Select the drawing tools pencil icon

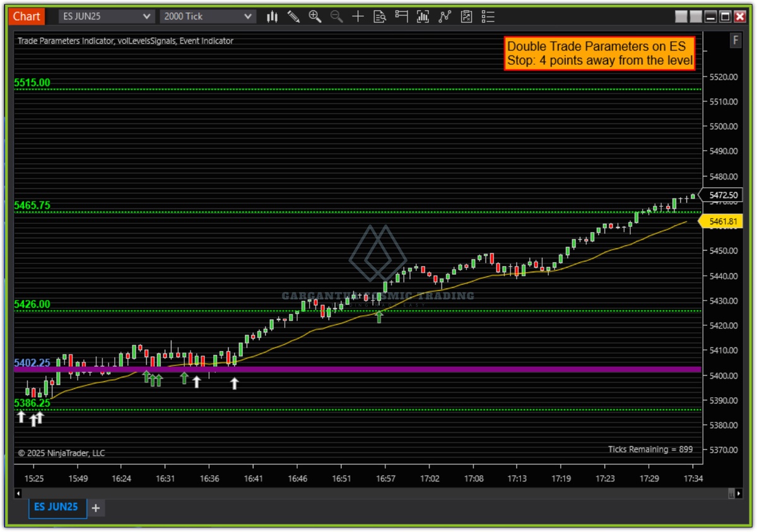pyautogui.click(x=293, y=17)
